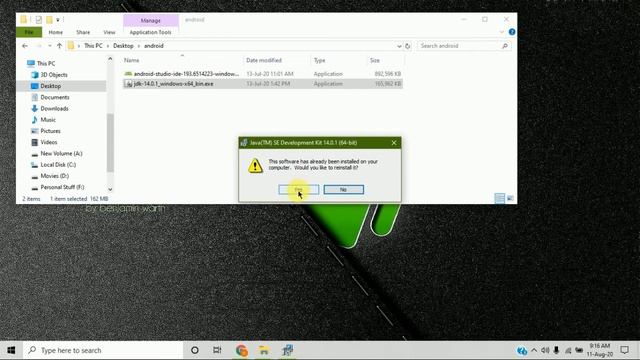Switch to large icons view layout
640x360 pixels.
(x=510, y=198)
